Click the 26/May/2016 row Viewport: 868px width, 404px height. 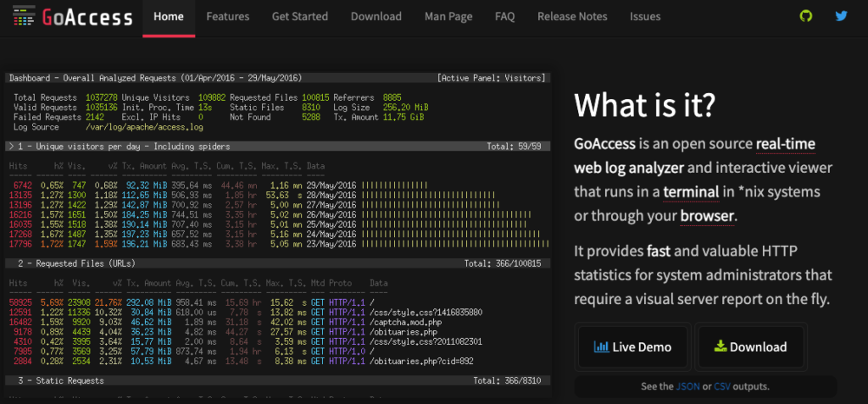pos(270,215)
